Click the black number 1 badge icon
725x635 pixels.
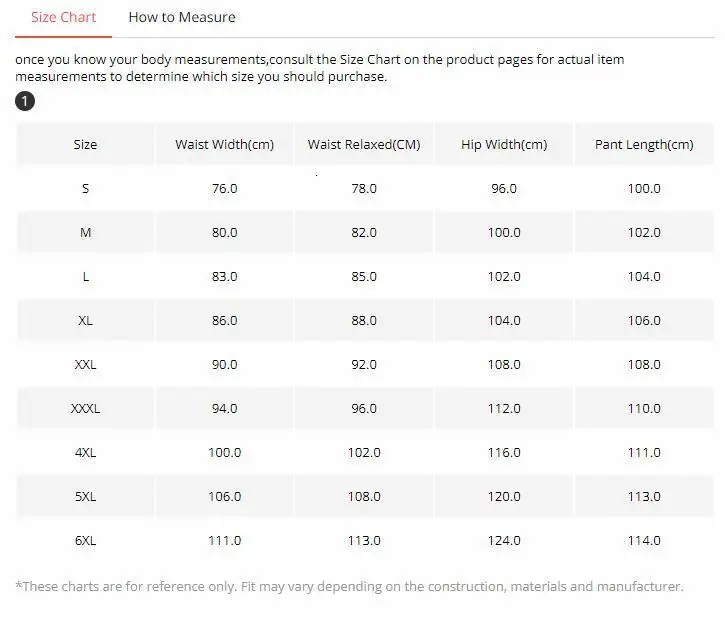coord(25,101)
